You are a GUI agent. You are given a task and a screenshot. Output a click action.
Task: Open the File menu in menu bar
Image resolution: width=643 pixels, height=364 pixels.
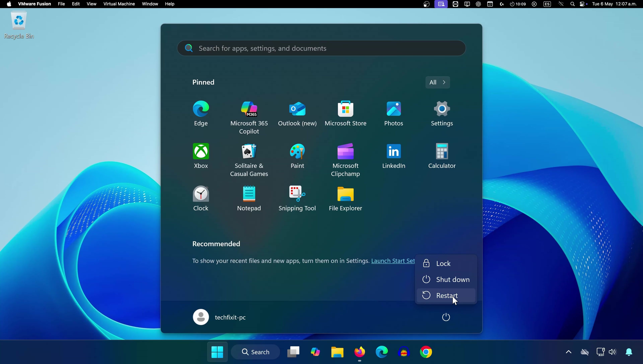click(61, 4)
